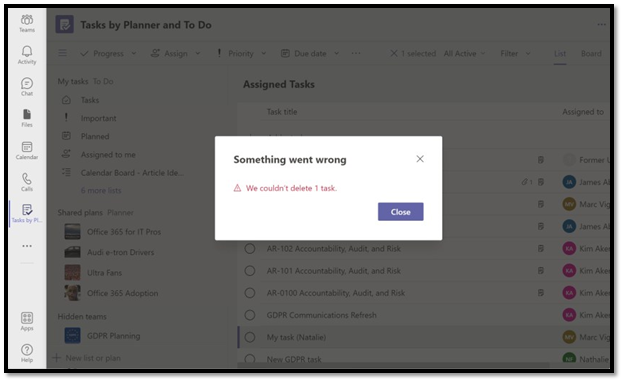
Task: Complete AR-101 Accountability task circle
Action: [250, 271]
